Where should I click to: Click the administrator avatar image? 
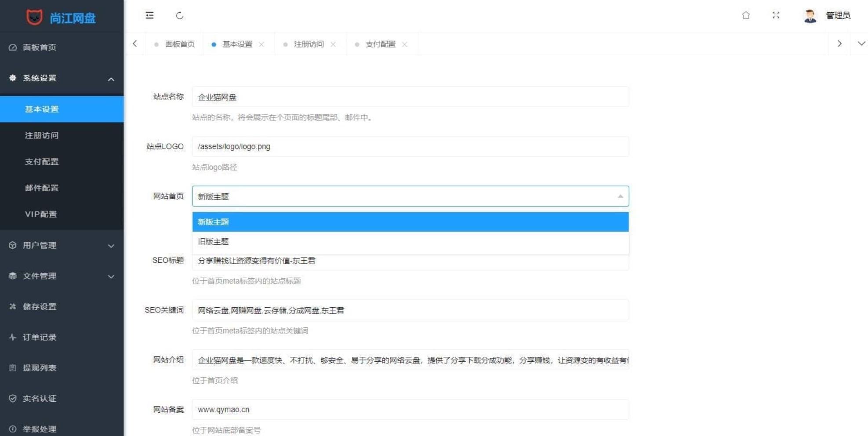810,16
